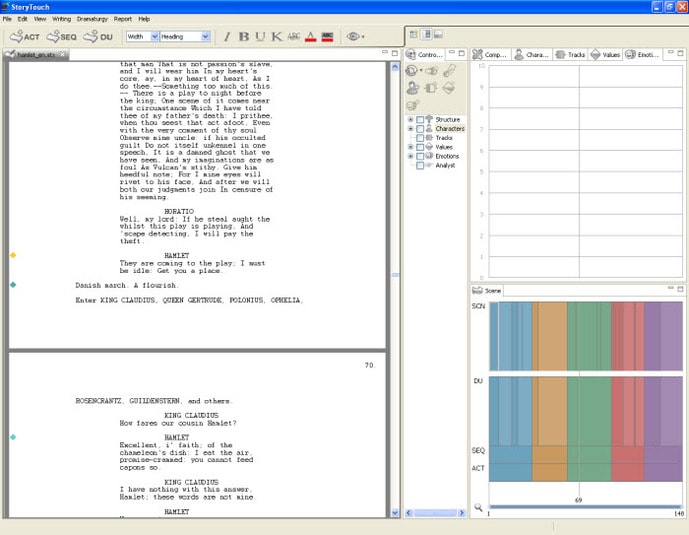The height and width of the screenshot is (535, 689).
Task: Click the K formatting icon
Action: tap(276, 37)
